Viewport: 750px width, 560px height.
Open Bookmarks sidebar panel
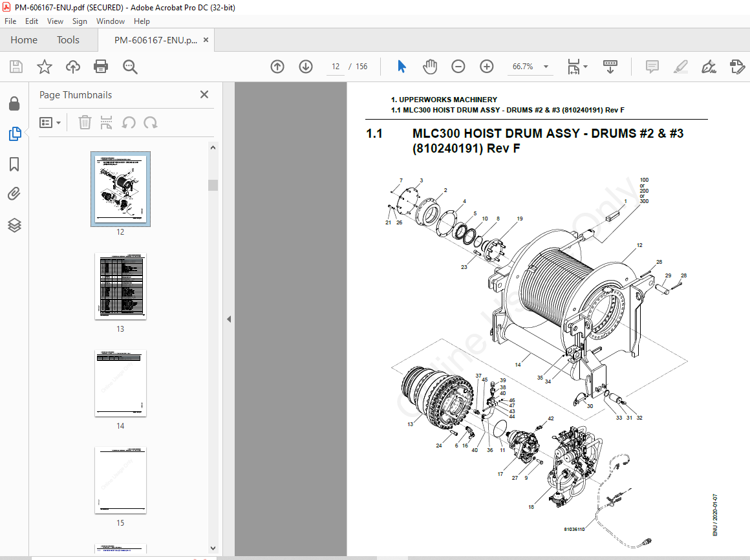click(x=14, y=164)
